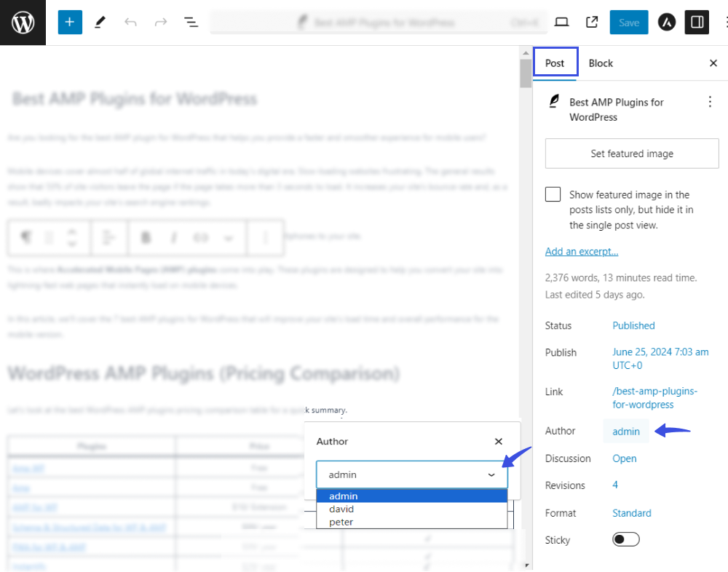Screen dimensions: 728x572
Task: Click the scrollbar up arrow
Action: pos(526,53)
